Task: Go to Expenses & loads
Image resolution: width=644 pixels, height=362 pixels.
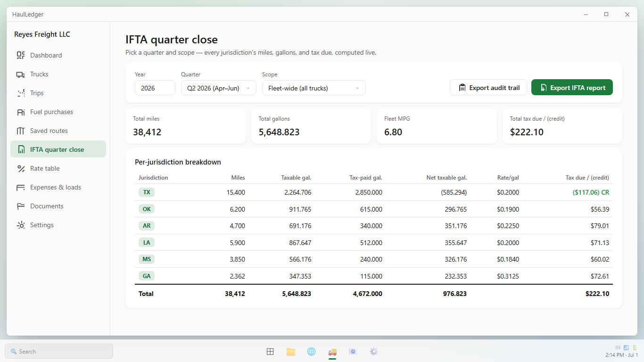Action: tap(58, 187)
